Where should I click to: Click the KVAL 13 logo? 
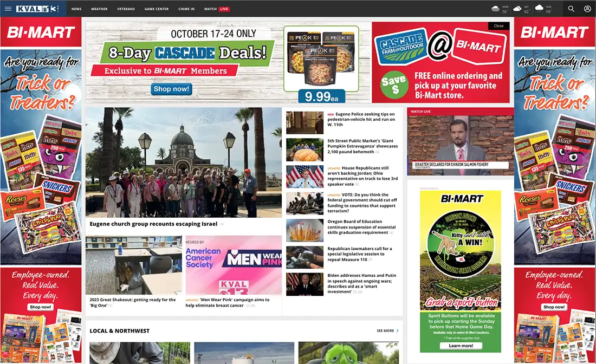pyautogui.click(x=37, y=8)
